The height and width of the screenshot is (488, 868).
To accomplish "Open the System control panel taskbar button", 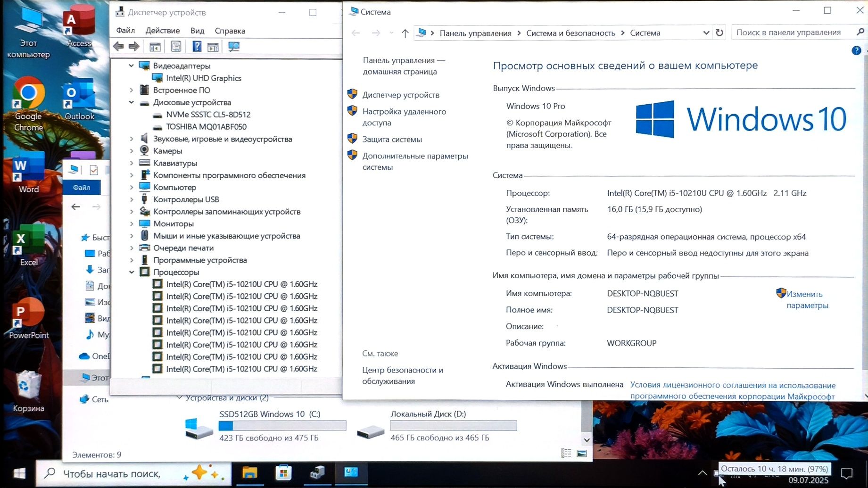I will (351, 472).
